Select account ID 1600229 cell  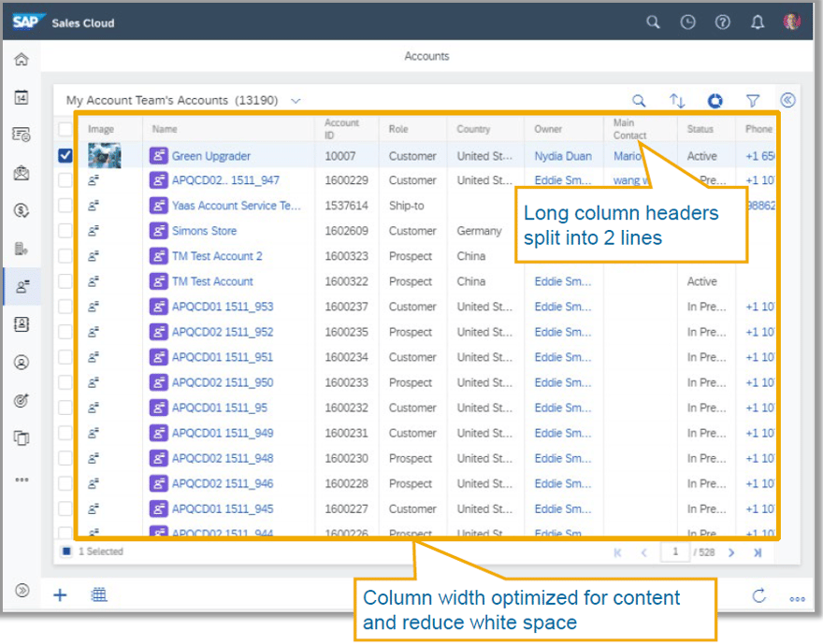tap(346, 180)
